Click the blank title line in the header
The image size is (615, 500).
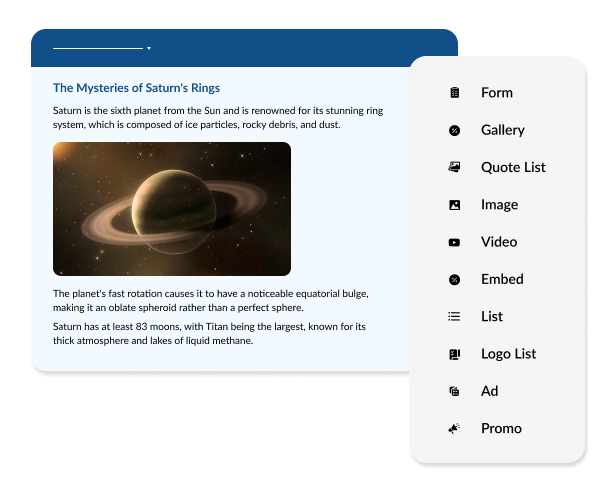pos(97,48)
